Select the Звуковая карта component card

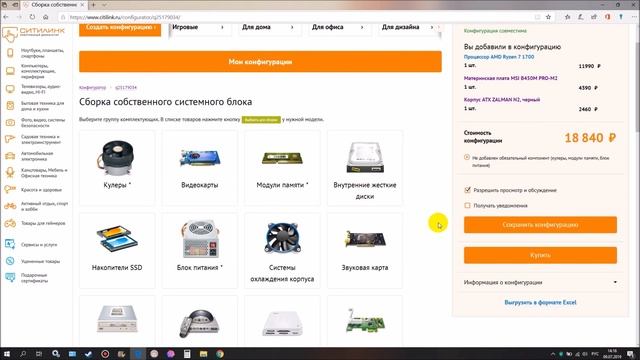[x=364, y=250]
